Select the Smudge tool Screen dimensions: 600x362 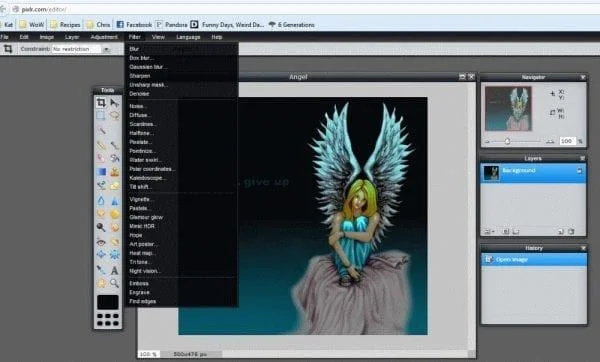(x=101, y=214)
